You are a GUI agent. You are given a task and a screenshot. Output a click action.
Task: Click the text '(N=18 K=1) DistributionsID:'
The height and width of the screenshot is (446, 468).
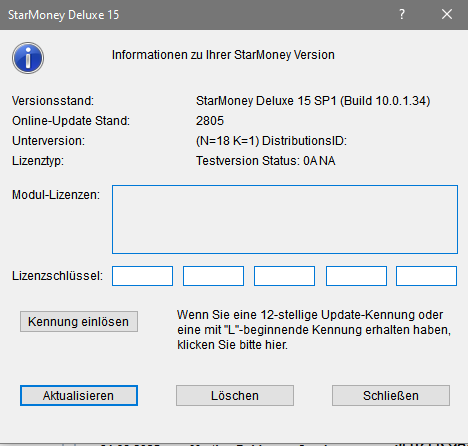point(271,141)
